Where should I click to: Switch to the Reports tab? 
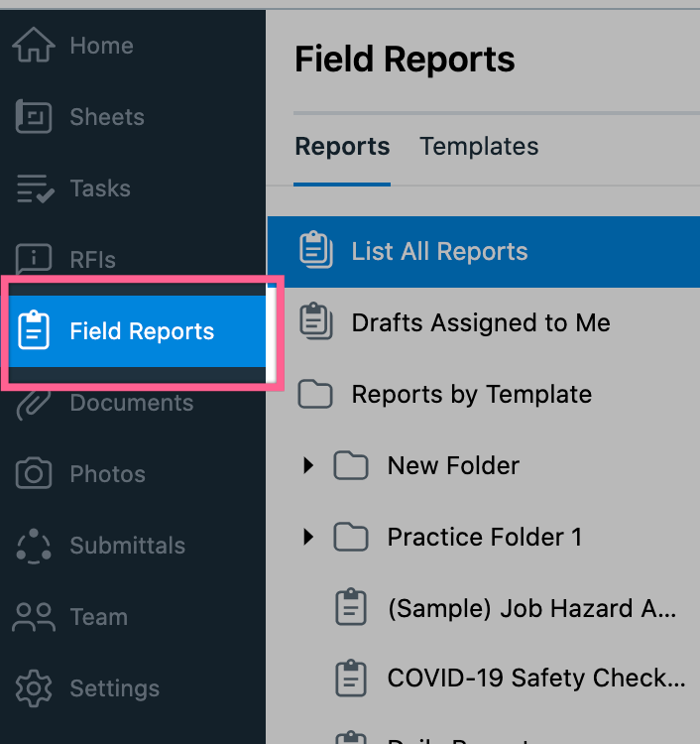coord(342,146)
